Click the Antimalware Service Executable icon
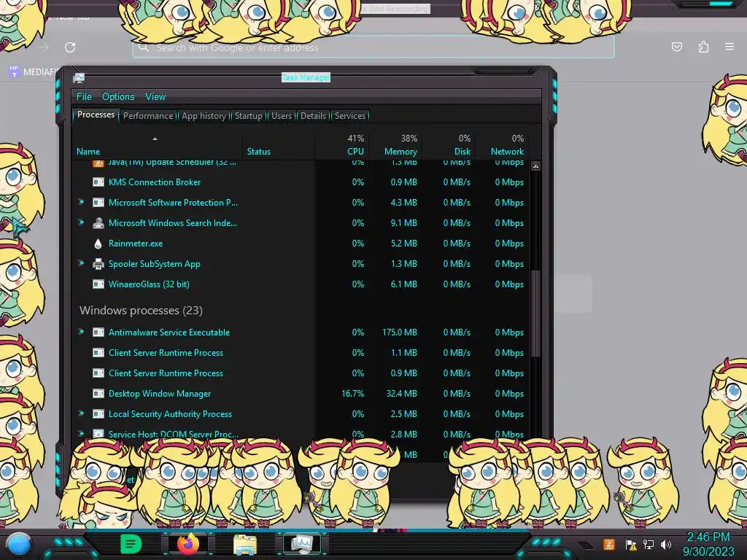The image size is (747, 560). click(98, 332)
